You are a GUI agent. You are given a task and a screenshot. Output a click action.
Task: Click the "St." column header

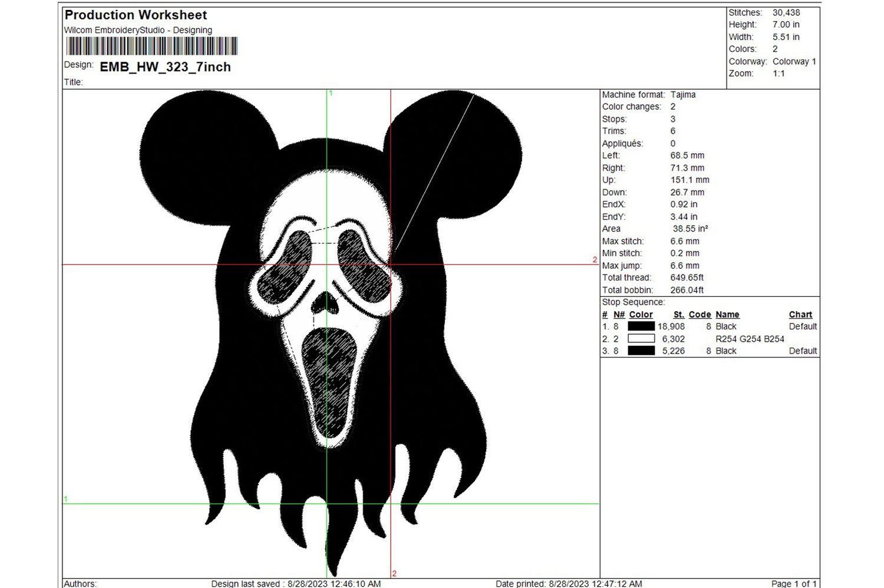[679, 315]
